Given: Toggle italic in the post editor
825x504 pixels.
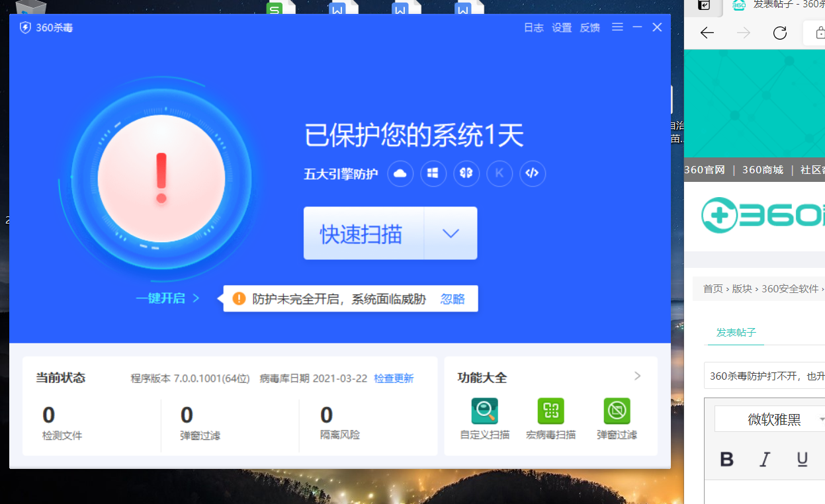Looking at the screenshot, I should click(x=765, y=460).
